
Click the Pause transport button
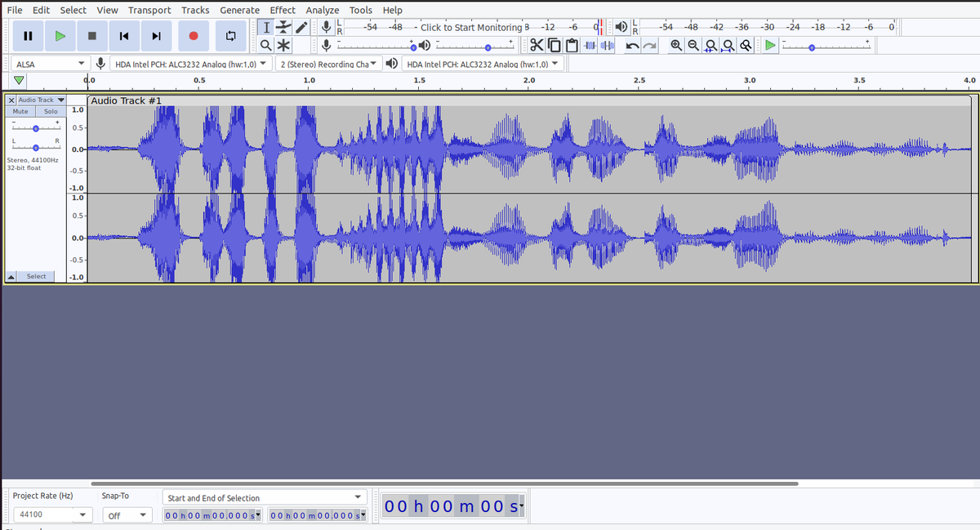(x=29, y=36)
